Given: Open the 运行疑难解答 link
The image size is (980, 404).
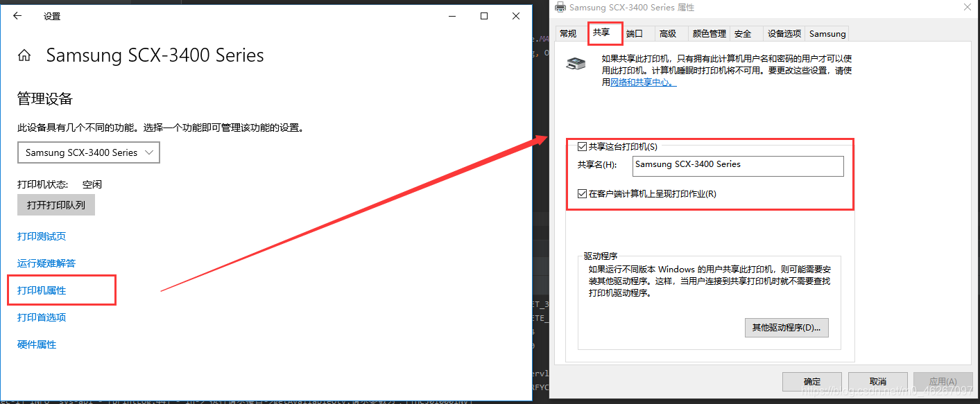Looking at the screenshot, I should tap(46, 263).
